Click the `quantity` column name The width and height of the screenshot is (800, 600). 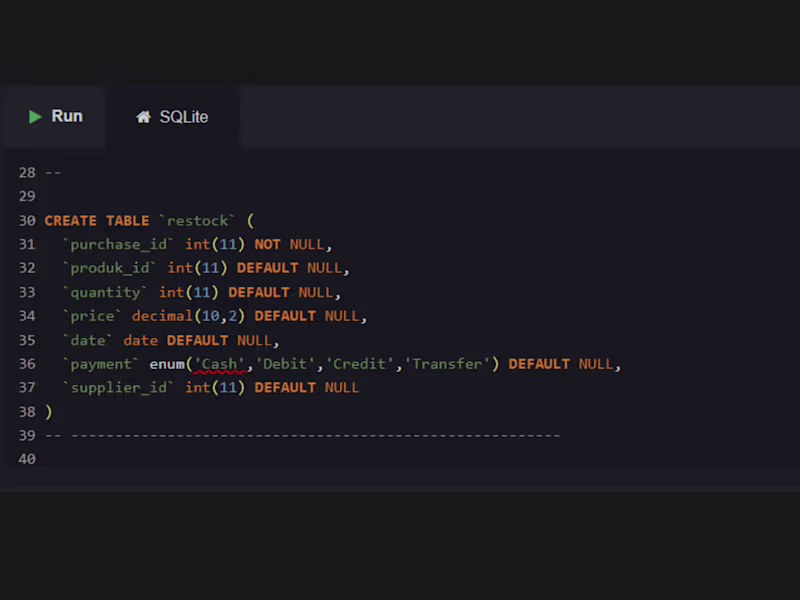(x=105, y=292)
